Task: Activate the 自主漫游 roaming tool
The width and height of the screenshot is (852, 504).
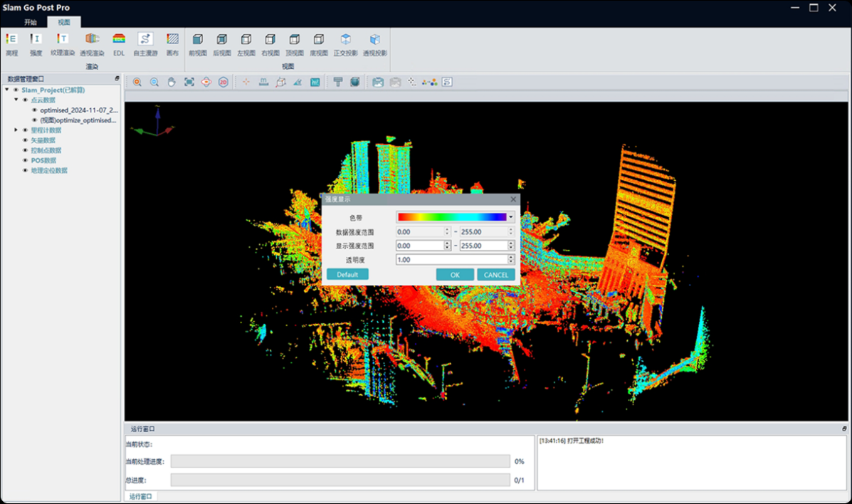Action: coord(145,40)
